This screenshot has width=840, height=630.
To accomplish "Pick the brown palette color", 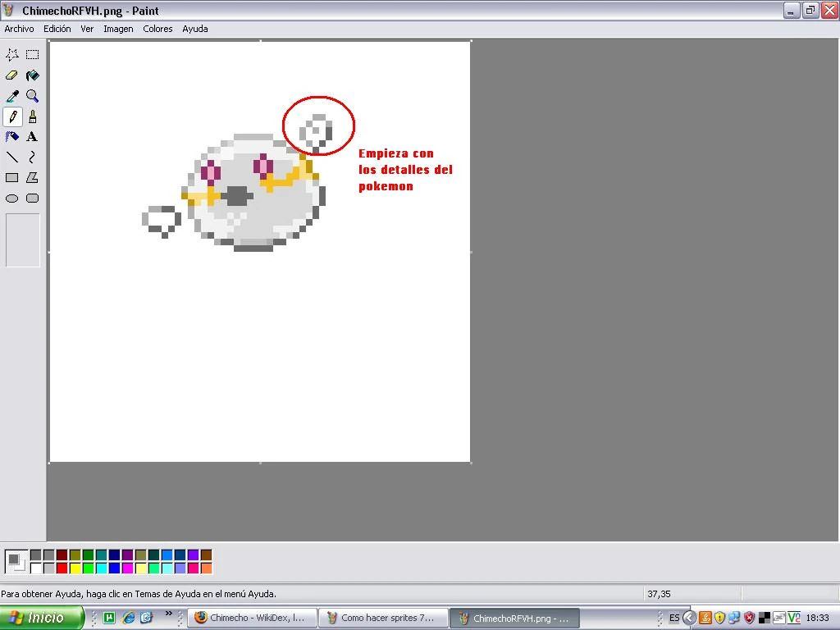I will 206,555.
